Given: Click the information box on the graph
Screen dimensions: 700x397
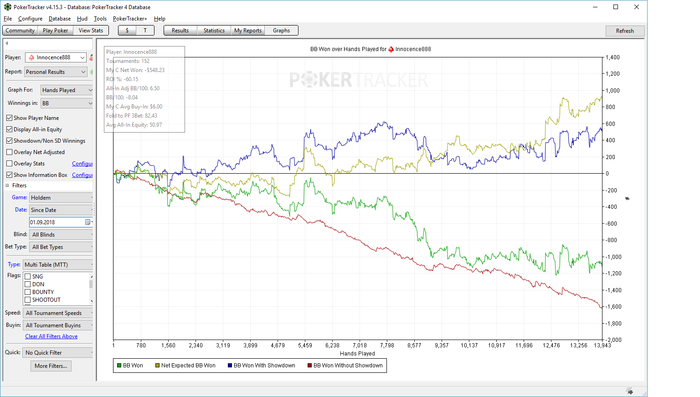Looking at the screenshot, I should (145, 89).
